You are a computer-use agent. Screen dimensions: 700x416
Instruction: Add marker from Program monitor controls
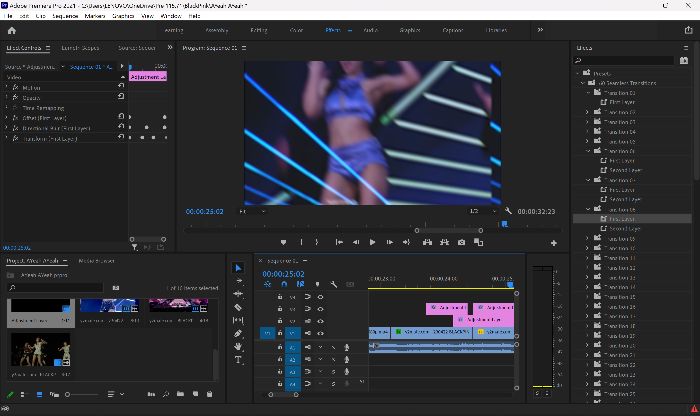(283, 242)
